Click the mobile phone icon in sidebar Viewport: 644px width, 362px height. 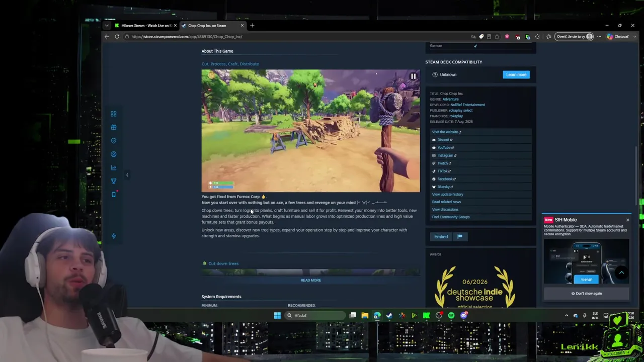click(114, 195)
